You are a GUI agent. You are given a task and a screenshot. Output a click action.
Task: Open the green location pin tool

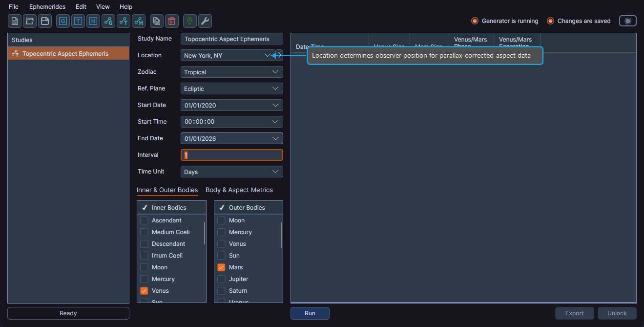pos(189,21)
